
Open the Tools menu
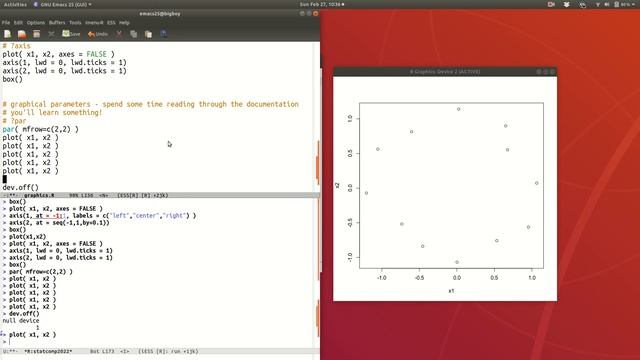click(75, 23)
